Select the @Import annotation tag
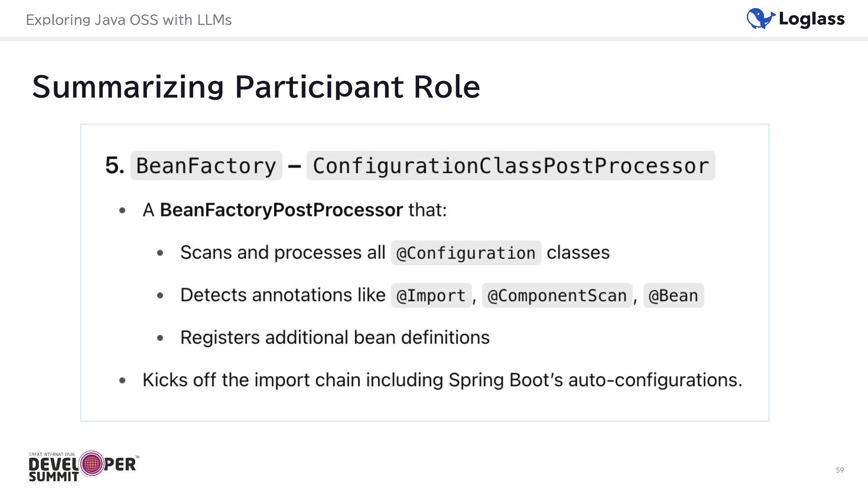This screenshot has width=868, height=488. click(x=431, y=296)
